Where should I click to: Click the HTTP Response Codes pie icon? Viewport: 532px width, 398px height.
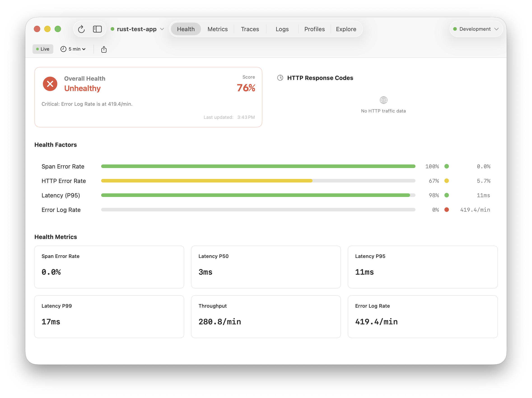[280, 78]
